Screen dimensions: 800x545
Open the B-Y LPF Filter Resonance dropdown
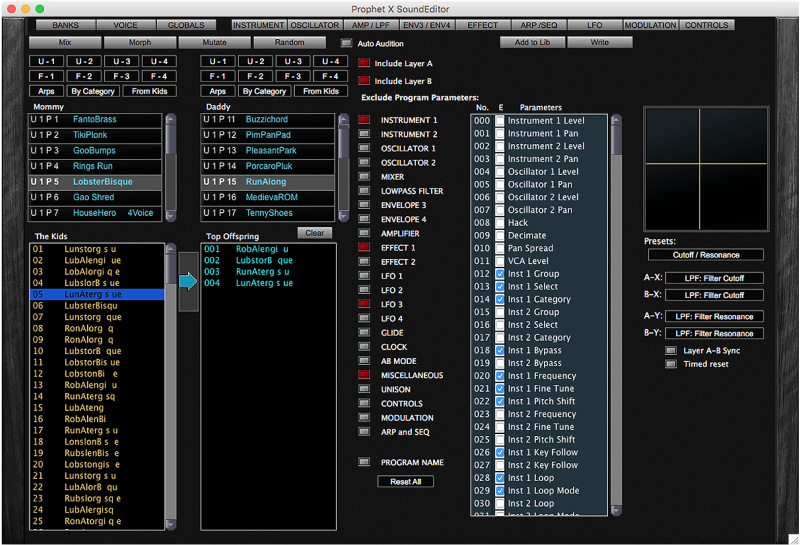tap(713, 333)
